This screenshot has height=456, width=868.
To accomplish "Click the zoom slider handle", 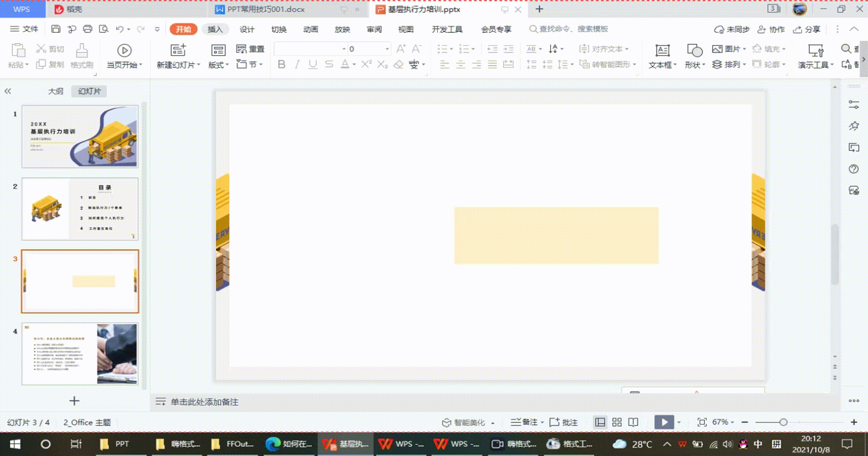I will point(783,422).
